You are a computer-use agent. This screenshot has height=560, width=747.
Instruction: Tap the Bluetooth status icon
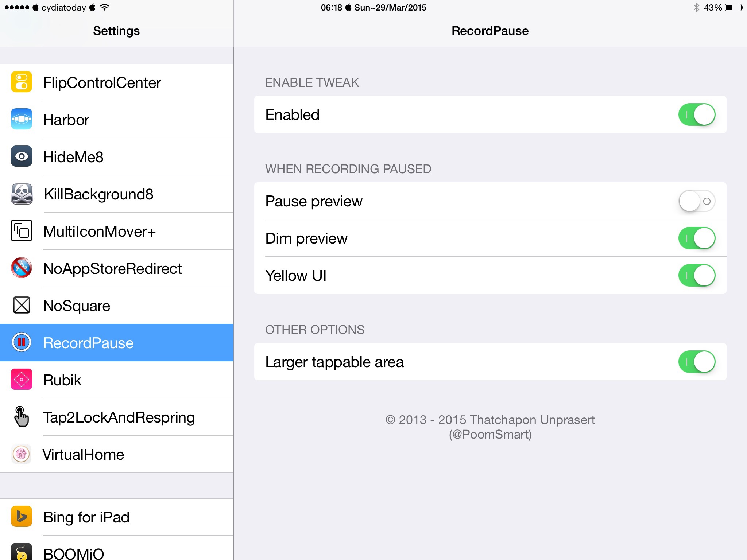coord(696,7)
